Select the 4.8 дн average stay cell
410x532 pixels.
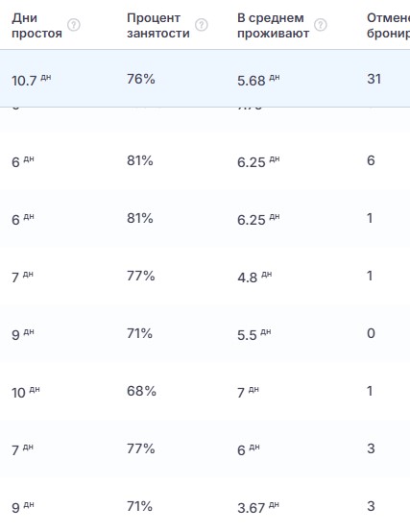[x=254, y=277]
